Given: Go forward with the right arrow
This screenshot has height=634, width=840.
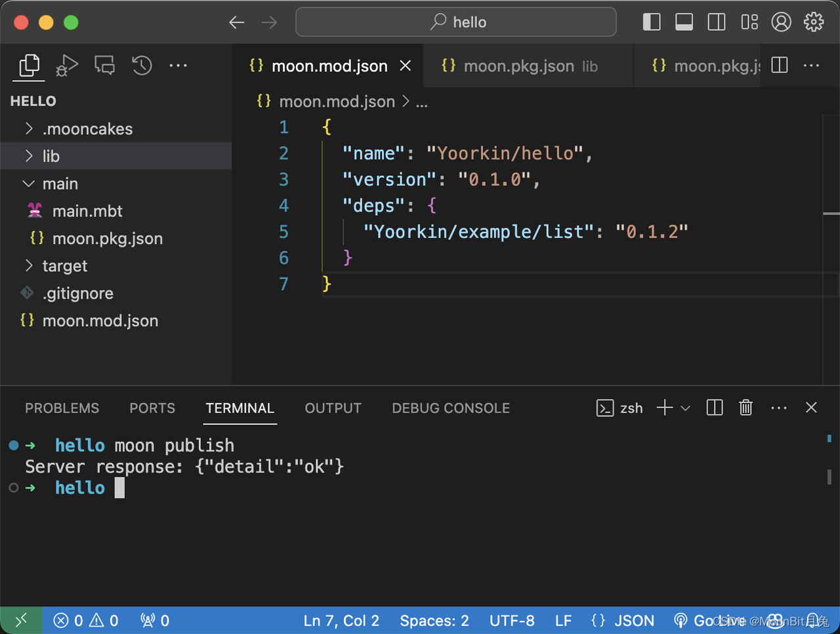Looking at the screenshot, I should 269,22.
